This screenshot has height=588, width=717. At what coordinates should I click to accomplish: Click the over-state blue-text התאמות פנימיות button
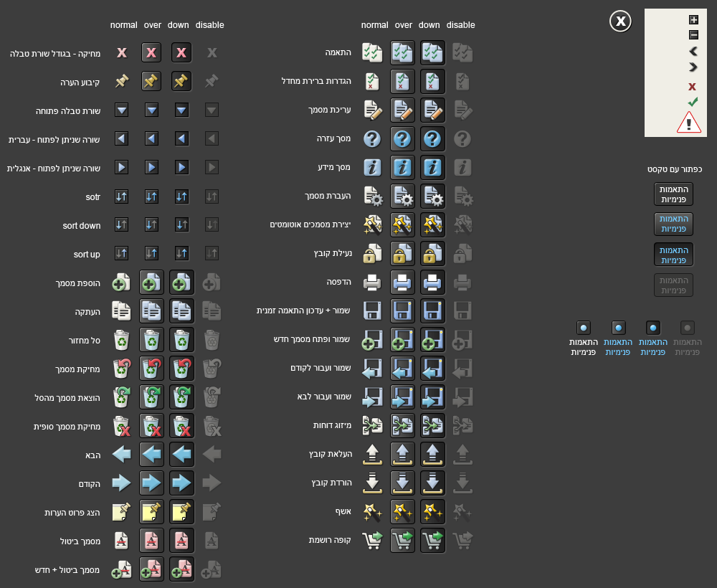(x=673, y=224)
